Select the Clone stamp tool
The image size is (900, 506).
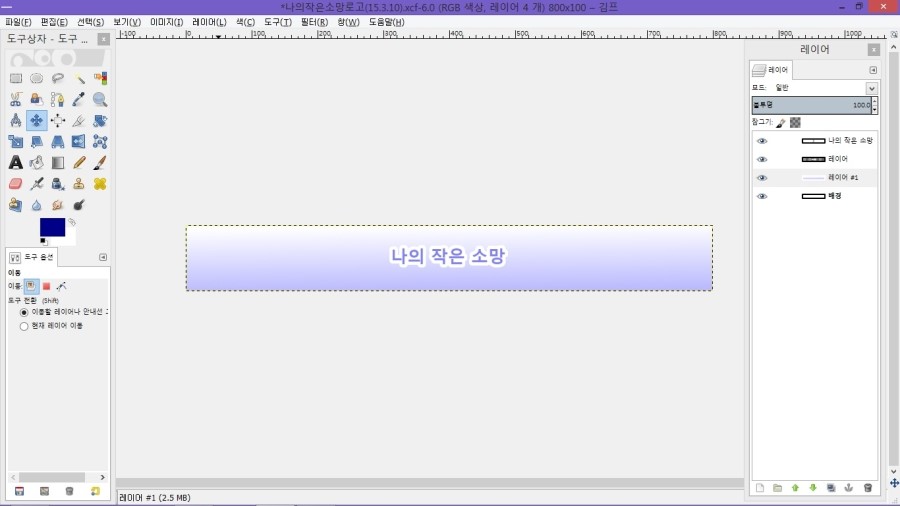(x=79, y=184)
